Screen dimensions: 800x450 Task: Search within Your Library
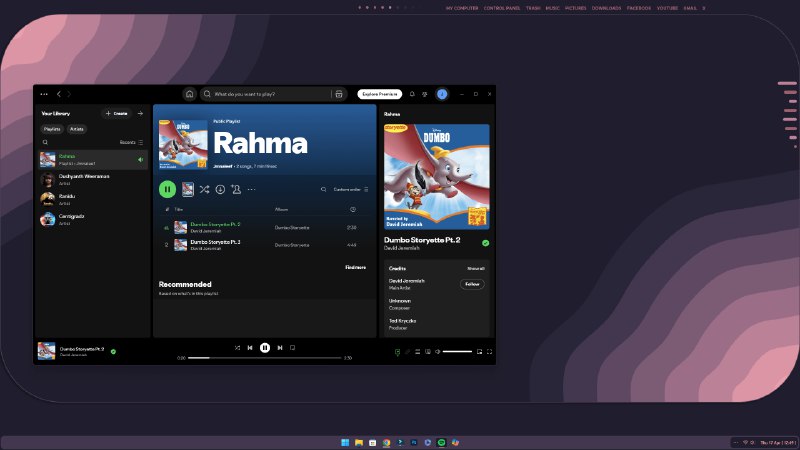coord(45,142)
